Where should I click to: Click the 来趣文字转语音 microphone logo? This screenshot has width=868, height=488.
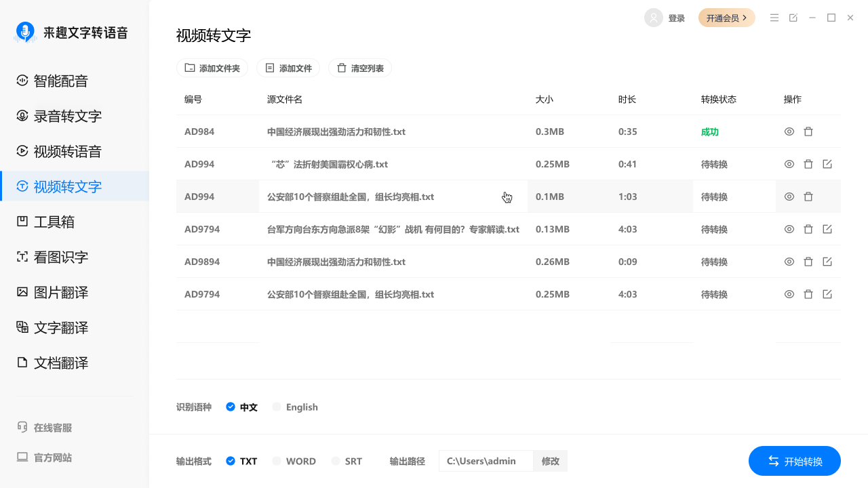pyautogui.click(x=26, y=32)
